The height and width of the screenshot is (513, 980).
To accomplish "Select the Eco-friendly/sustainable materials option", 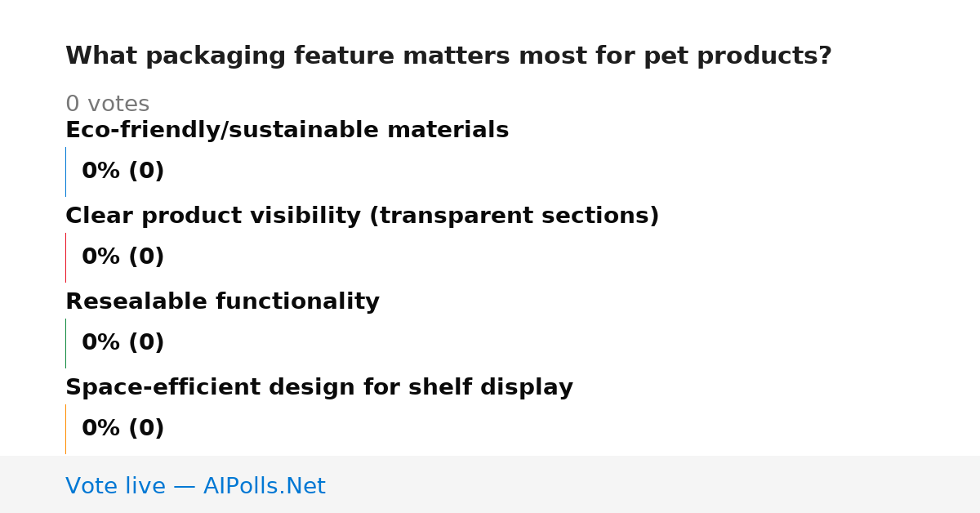I will click(287, 131).
